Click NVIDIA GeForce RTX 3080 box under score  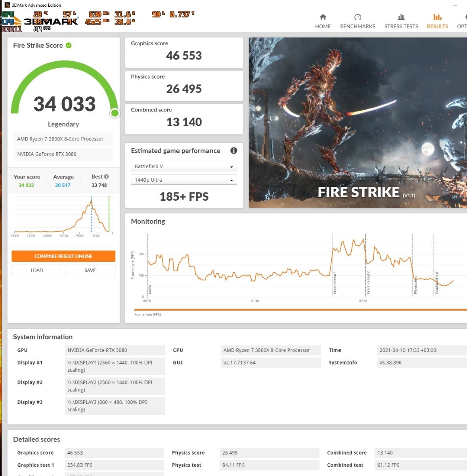[63, 154]
